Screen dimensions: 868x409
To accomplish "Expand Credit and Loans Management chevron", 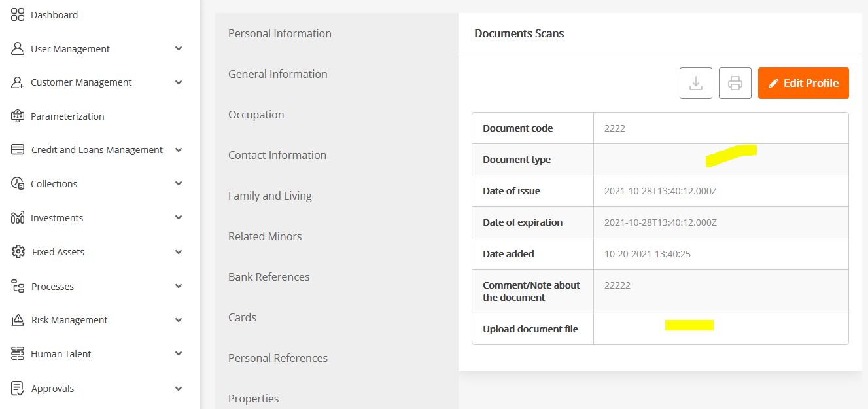I will point(179,150).
